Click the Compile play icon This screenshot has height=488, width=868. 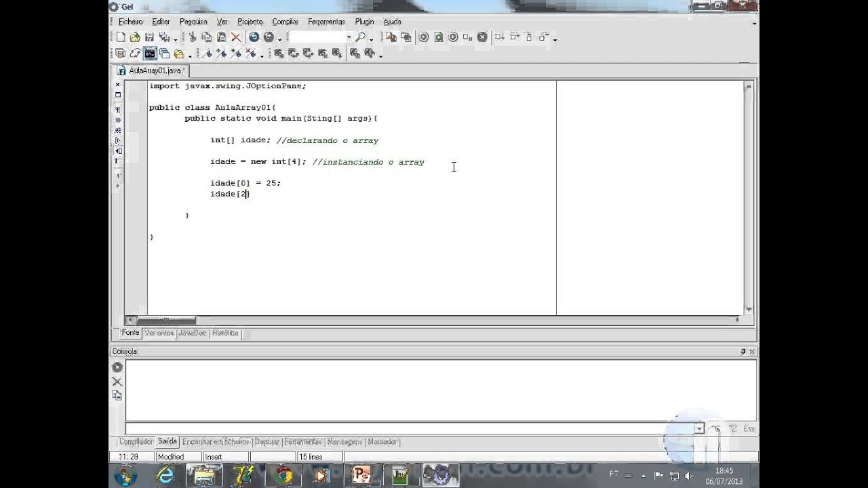click(423, 37)
